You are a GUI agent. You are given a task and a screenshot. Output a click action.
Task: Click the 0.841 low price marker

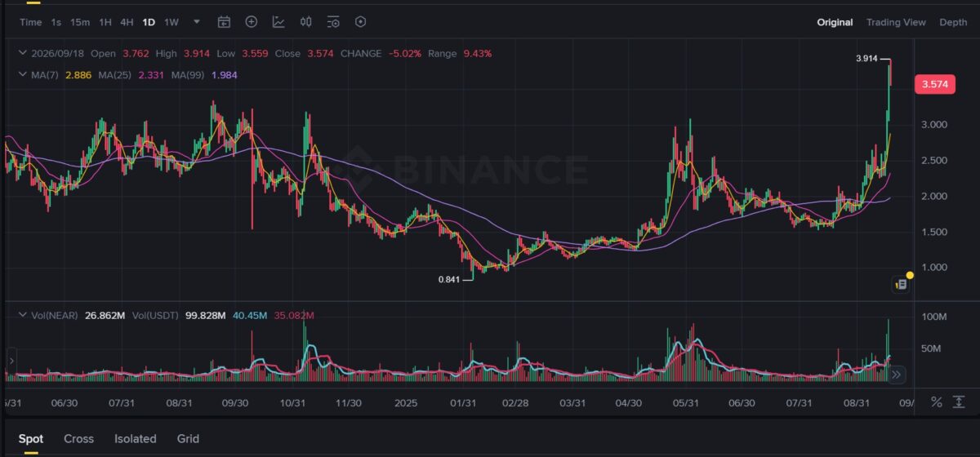(449, 279)
